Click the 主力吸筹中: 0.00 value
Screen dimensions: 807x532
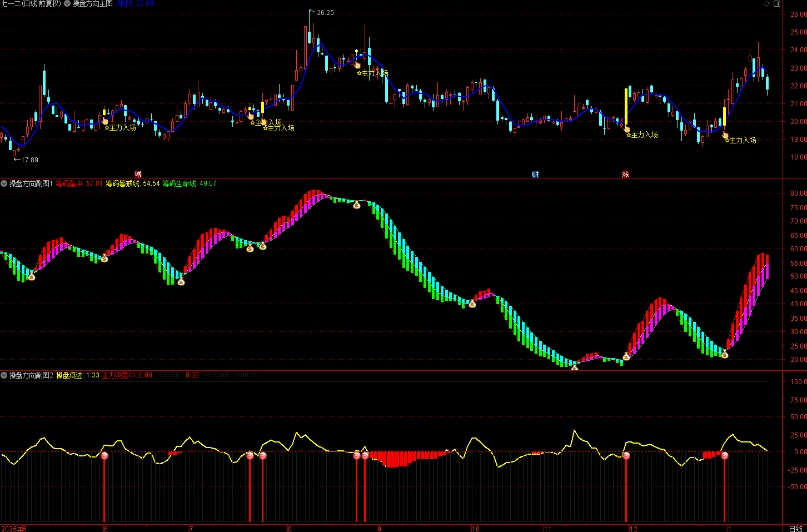(x=127, y=375)
